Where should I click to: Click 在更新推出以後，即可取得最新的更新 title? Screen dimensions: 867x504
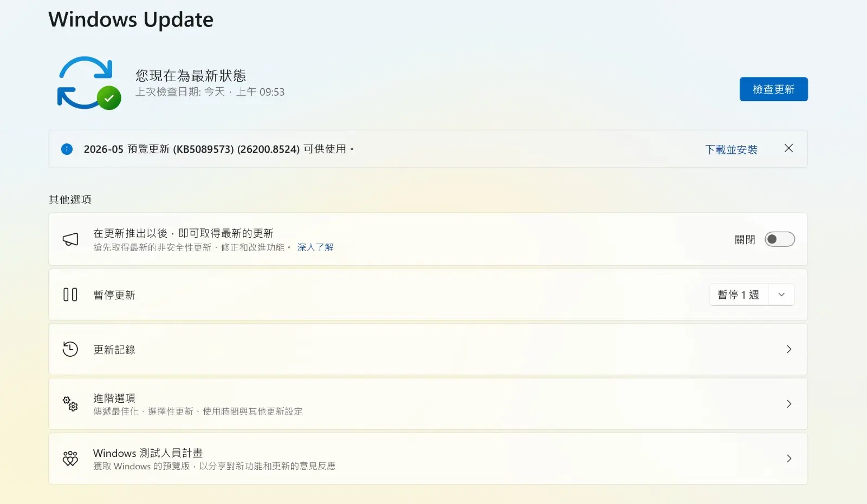[183, 233]
